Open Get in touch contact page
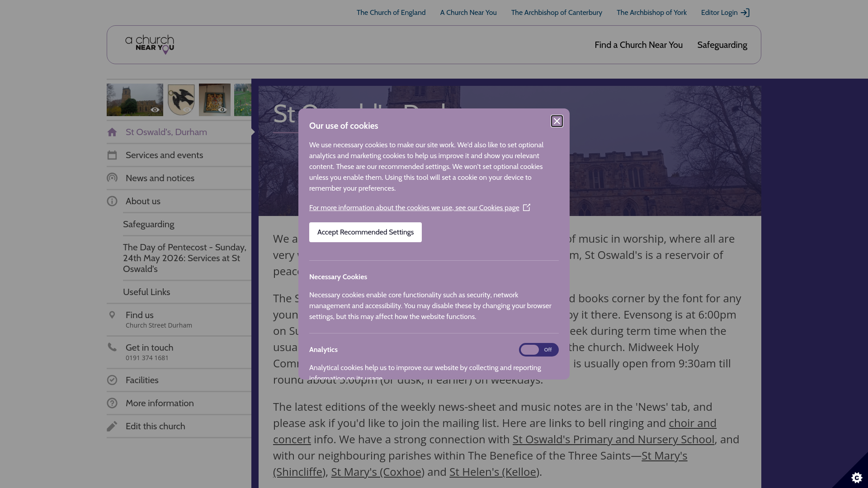 (179, 352)
